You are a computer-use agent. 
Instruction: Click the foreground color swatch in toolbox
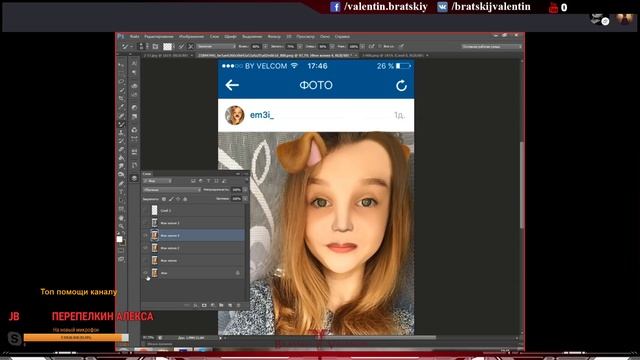pos(120,239)
